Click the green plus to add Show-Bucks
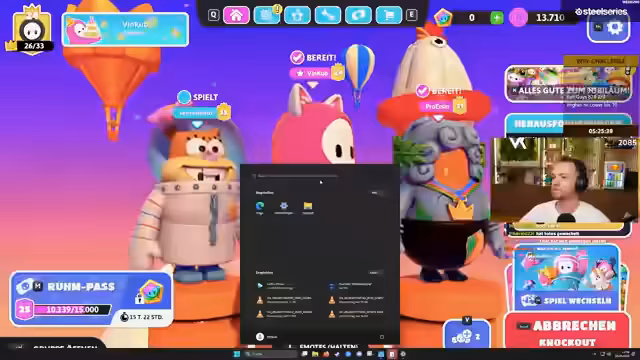Viewport: 640px width, 360px height. click(497, 18)
